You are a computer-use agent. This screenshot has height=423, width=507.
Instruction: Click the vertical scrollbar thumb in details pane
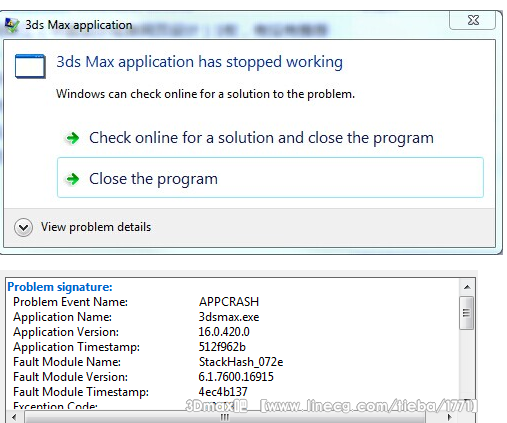467,313
